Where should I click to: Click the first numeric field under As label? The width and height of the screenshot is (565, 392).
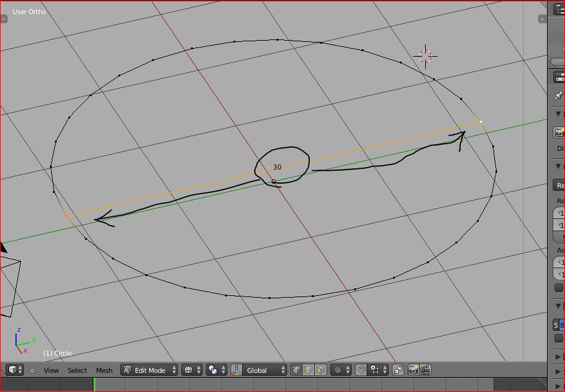tap(559, 263)
